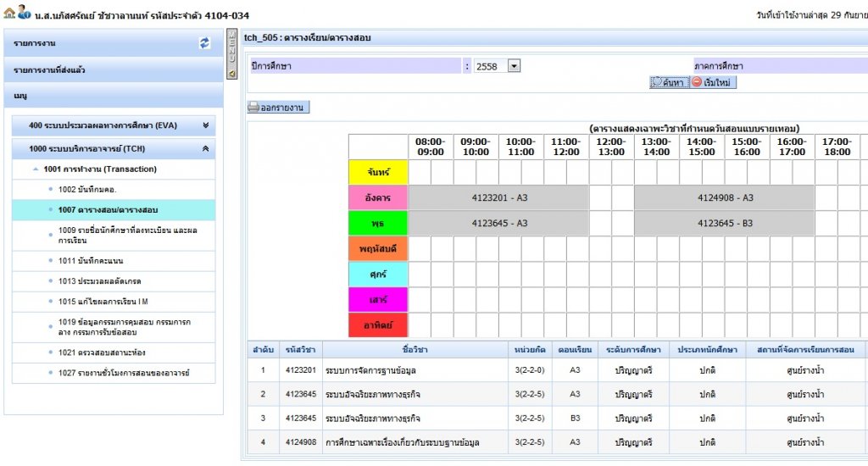Open the academic year 2558 dropdown

pyautogui.click(x=514, y=66)
